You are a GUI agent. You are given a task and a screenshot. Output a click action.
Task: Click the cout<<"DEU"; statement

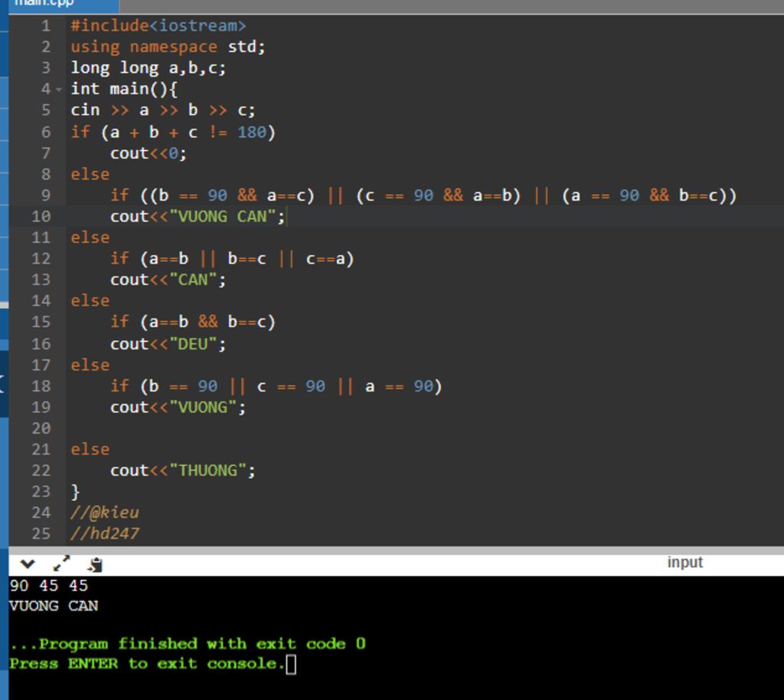click(x=168, y=344)
